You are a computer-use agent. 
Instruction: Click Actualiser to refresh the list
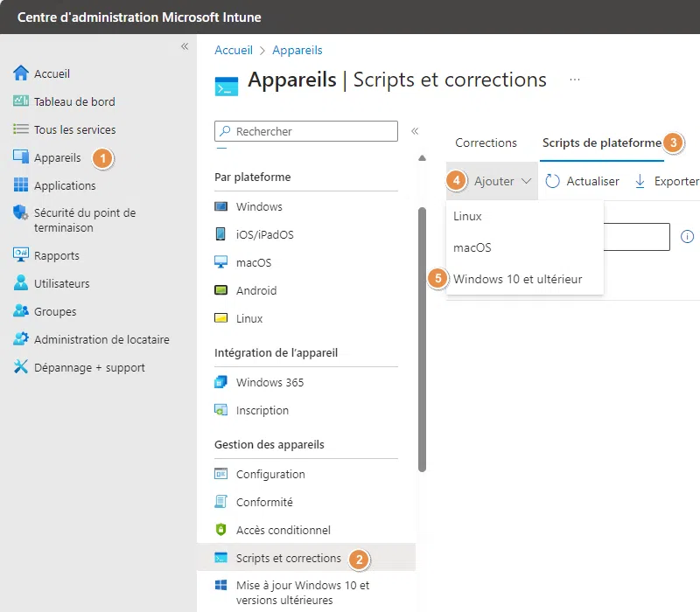[581, 181]
